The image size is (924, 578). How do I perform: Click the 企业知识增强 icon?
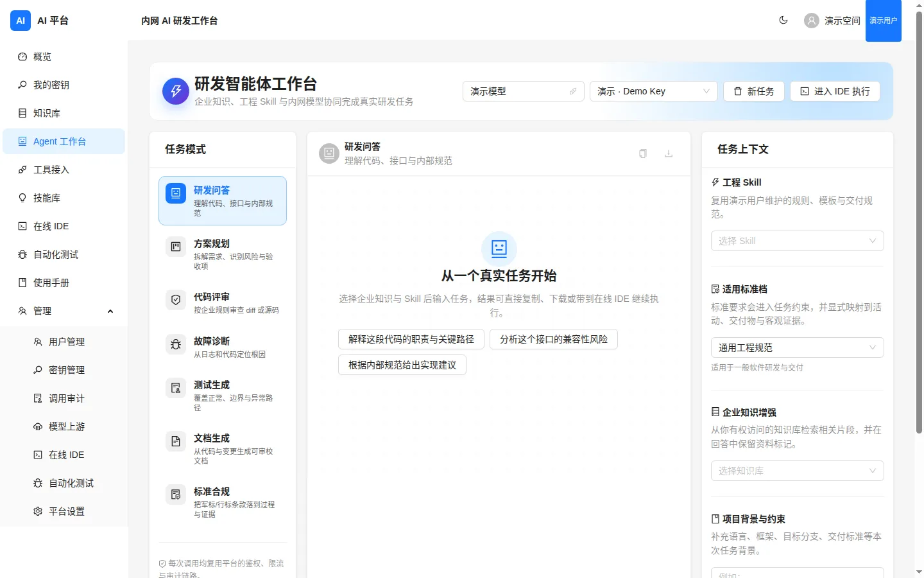click(715, 412)
